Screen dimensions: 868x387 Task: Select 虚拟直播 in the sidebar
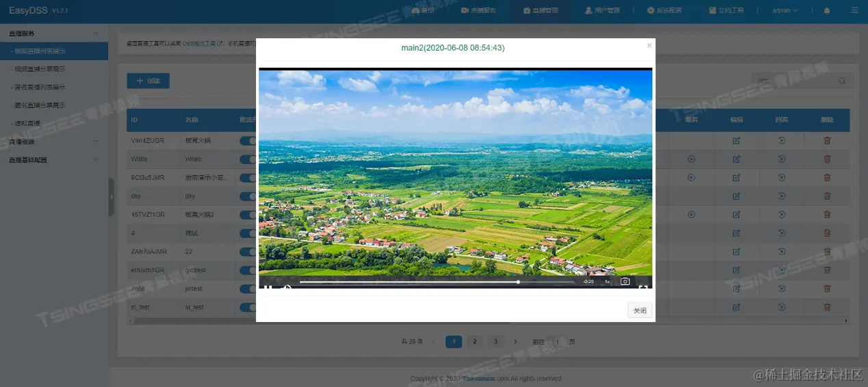point(54,123)
